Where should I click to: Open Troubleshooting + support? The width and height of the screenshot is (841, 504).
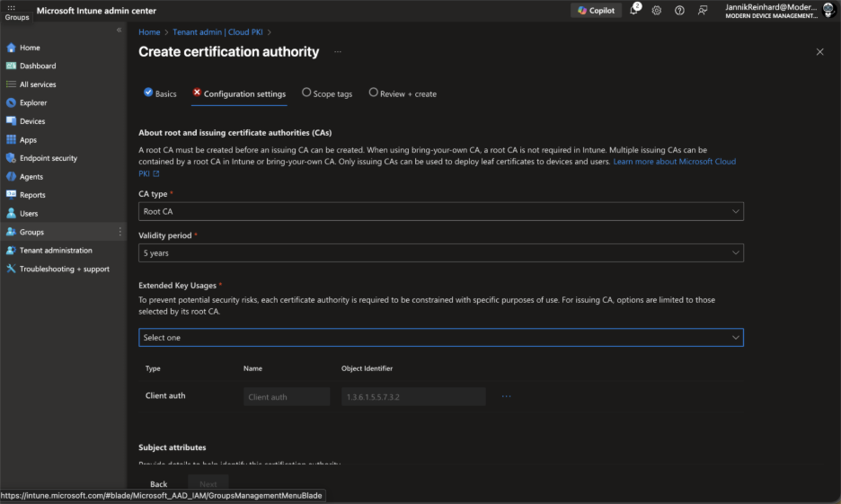tap(64, 269)
